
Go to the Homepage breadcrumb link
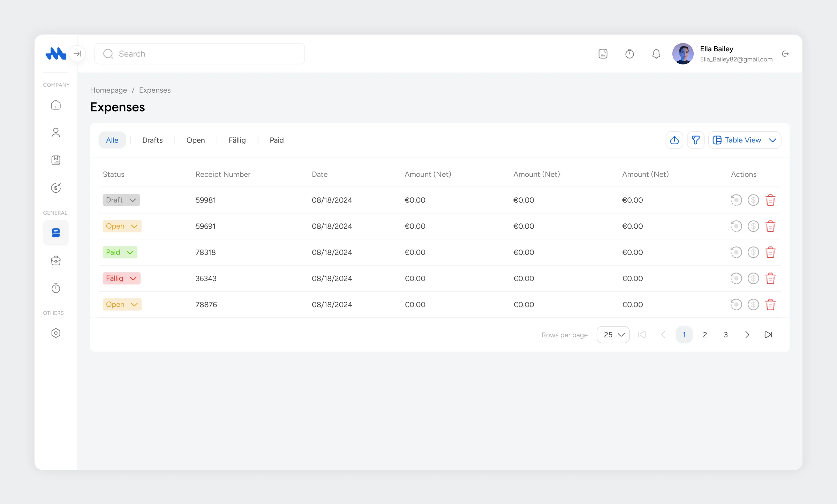[108, 90]
